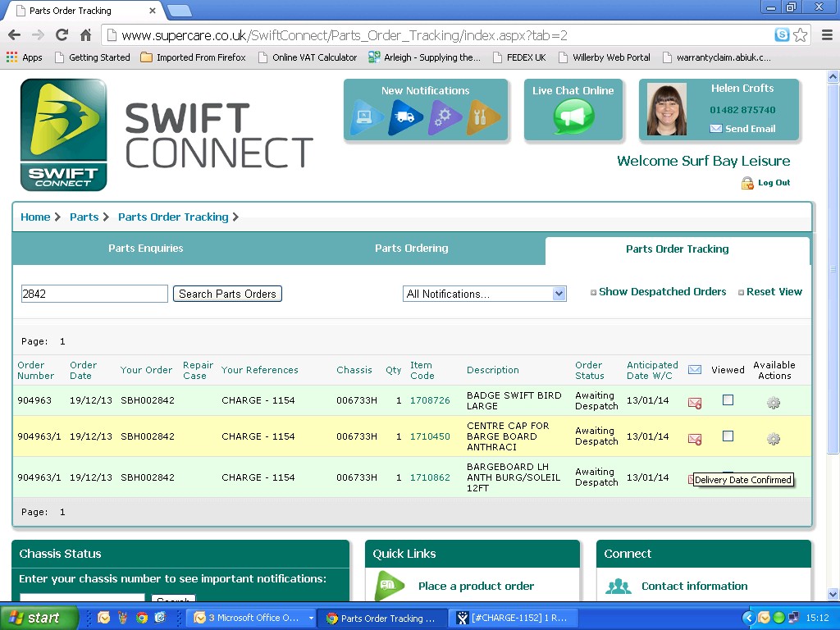Open the delivery truck notification icon

coord(406,117)
